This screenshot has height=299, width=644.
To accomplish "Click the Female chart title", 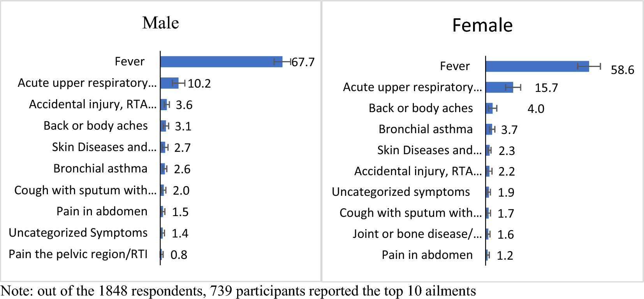I will (482, 26).
